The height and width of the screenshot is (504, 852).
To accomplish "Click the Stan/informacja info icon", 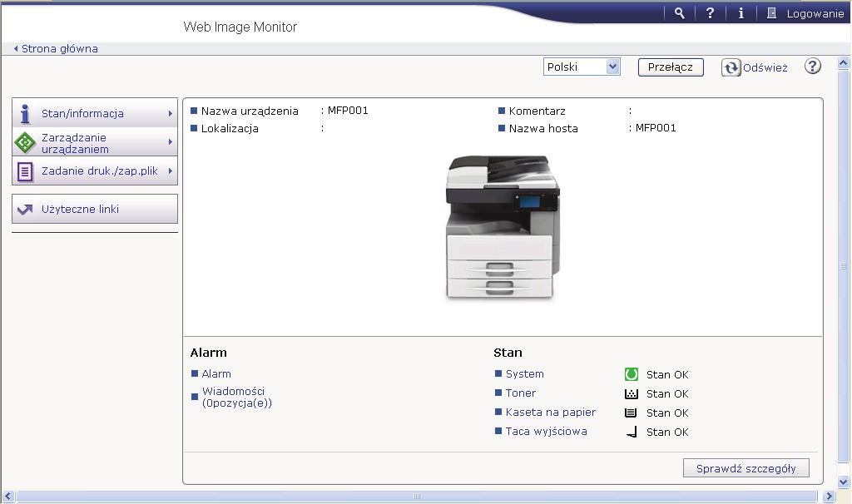I will tap(24, 113).
